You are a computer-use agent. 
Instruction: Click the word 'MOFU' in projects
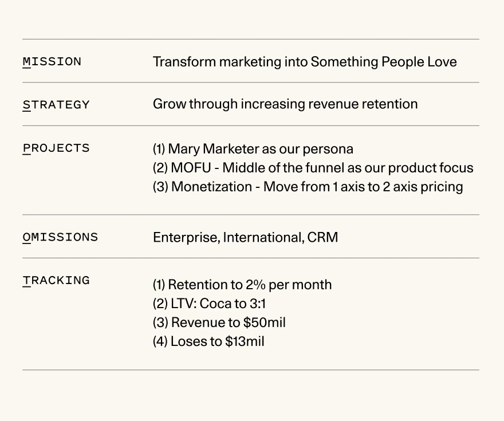191,168
